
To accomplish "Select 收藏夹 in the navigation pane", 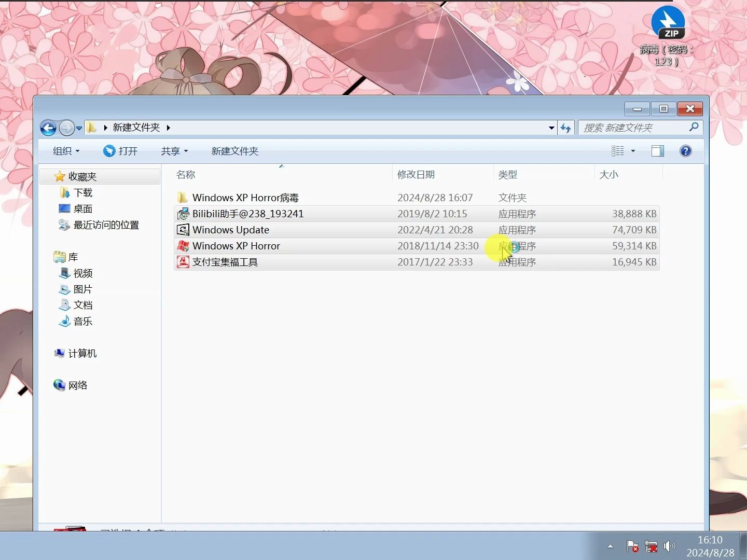I will coord(82,177).
